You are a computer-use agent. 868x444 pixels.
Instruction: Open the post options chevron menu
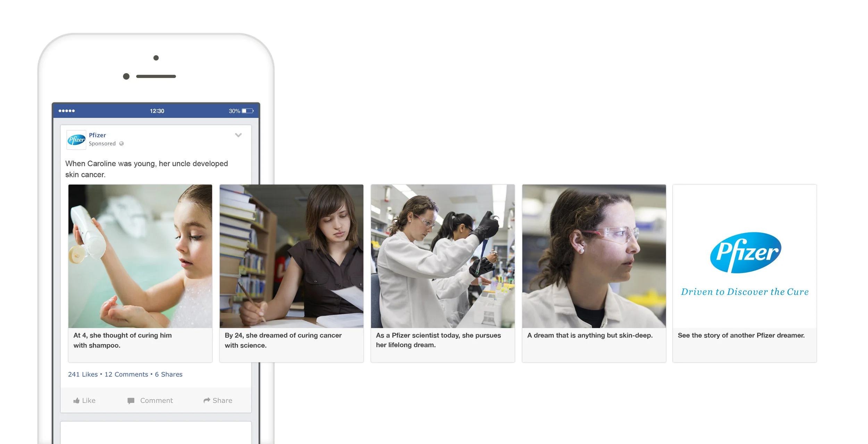pyautogui.click(x=238, y=135)
